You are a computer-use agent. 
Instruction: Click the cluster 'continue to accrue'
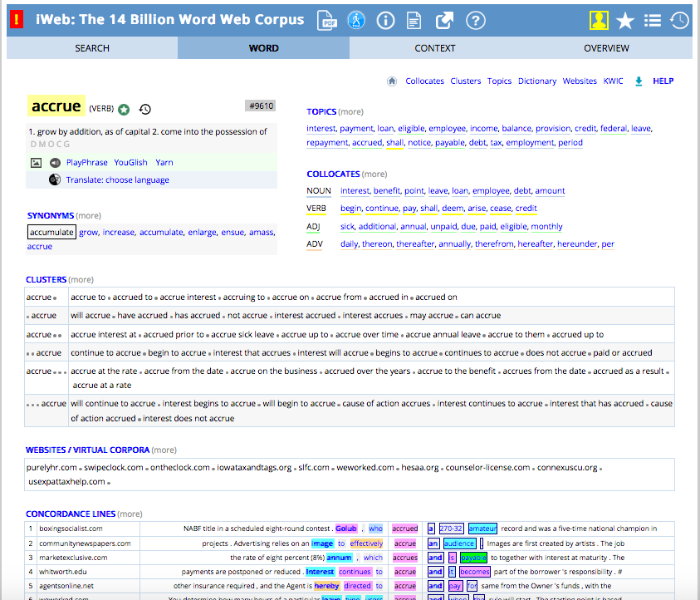click(105, 353)
